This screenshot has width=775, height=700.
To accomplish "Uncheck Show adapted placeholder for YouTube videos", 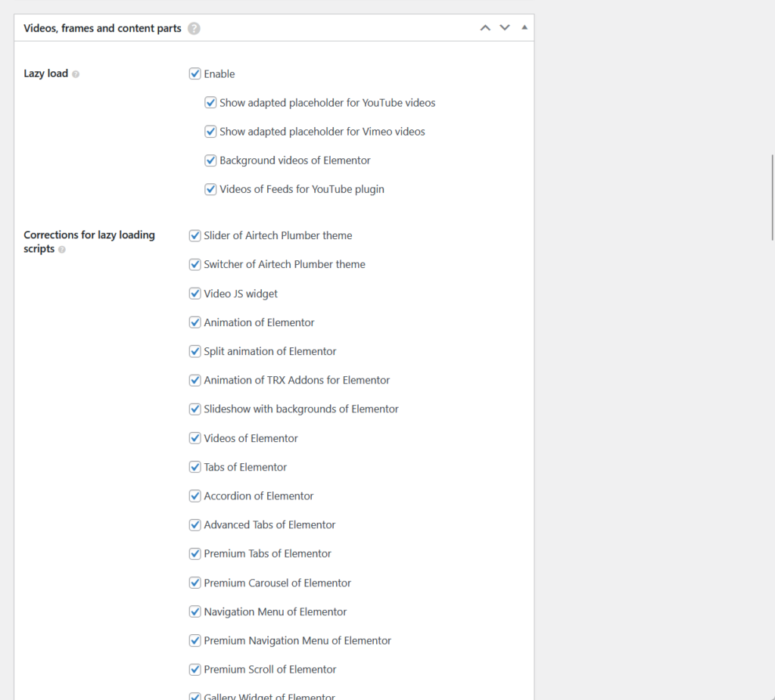I will (x=210, y=102).
